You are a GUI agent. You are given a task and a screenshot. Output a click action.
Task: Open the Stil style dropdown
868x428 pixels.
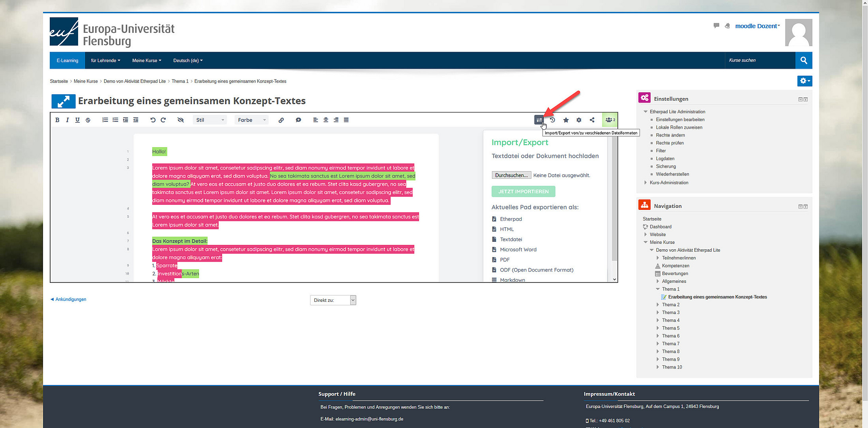click(210, 120)
